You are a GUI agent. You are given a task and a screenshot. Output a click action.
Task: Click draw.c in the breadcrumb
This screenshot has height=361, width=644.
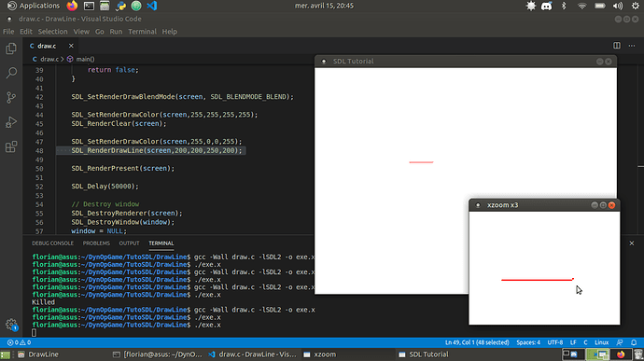pyautogui.click(x=49, y=59)
